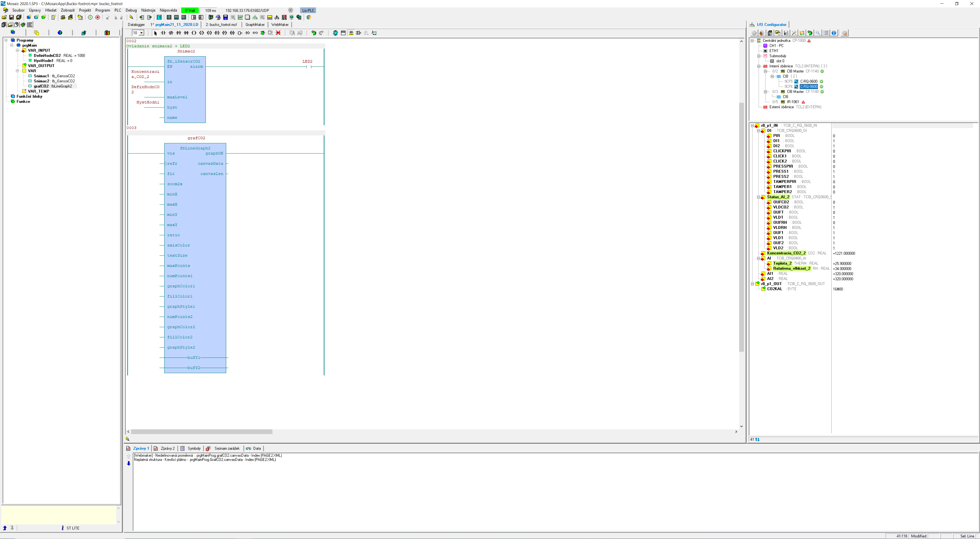980x539 pixels.
Task: Click the magnifier search icon in I/O Configurator
Action: [x=817, y=33]
